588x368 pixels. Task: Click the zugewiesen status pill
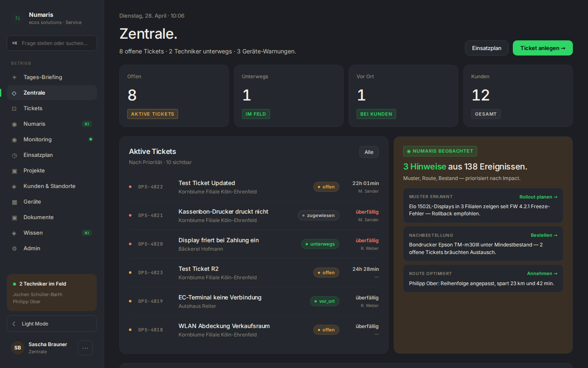click(318, 215)
